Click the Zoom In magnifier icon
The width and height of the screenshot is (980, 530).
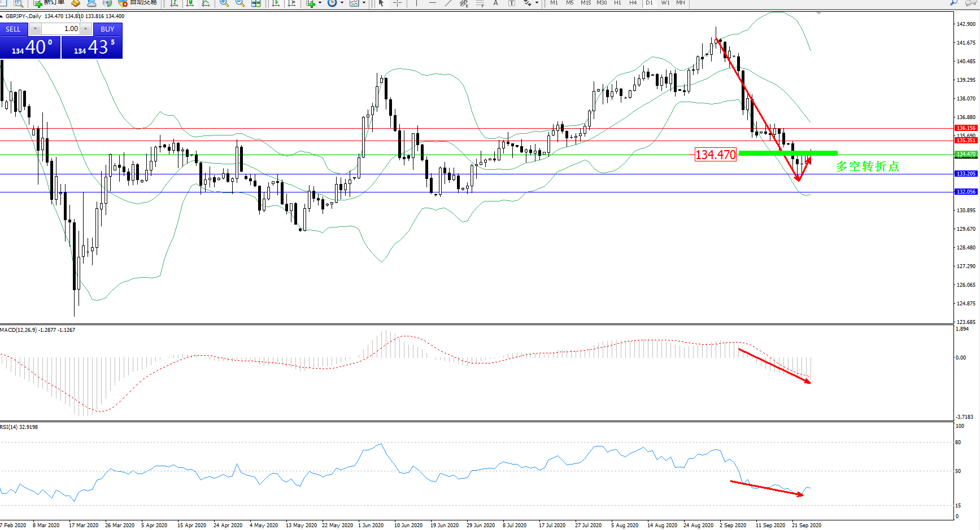tap(224, 3)
